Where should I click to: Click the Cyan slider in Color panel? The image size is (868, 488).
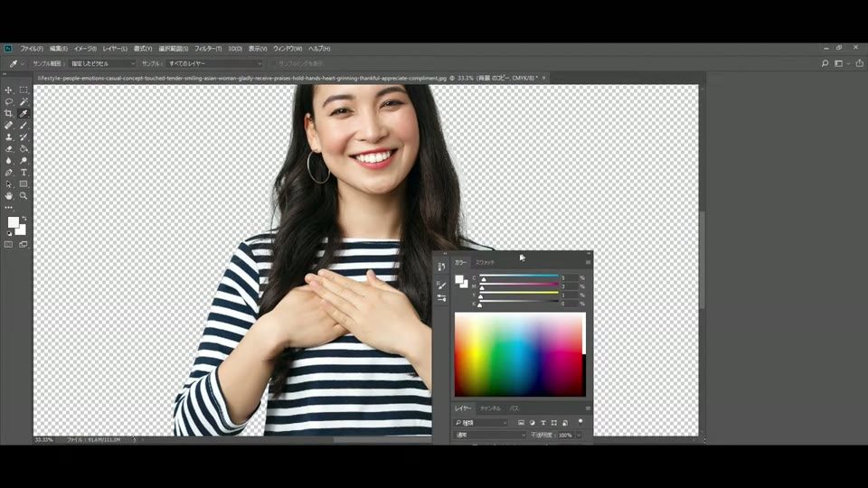[519, 277]
